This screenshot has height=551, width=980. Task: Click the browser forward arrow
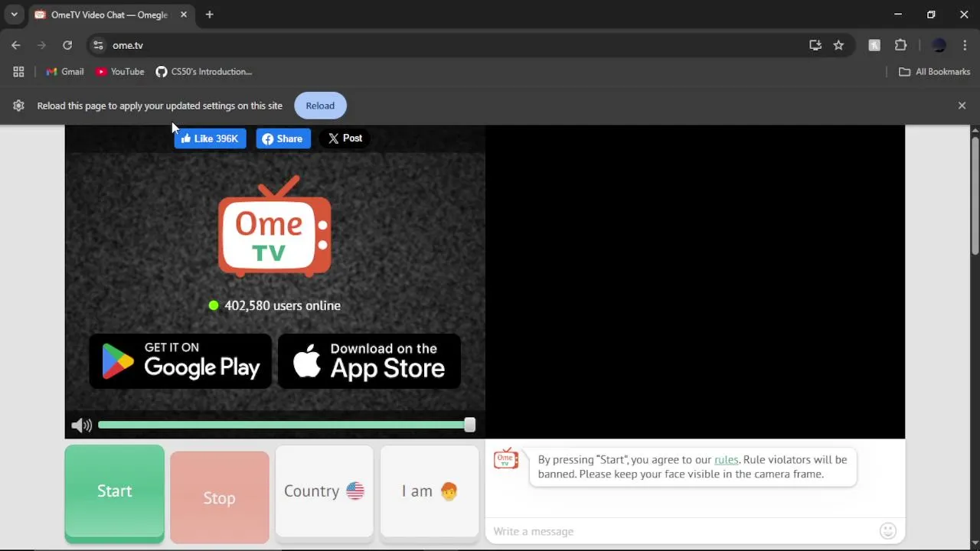pos(41,45)
